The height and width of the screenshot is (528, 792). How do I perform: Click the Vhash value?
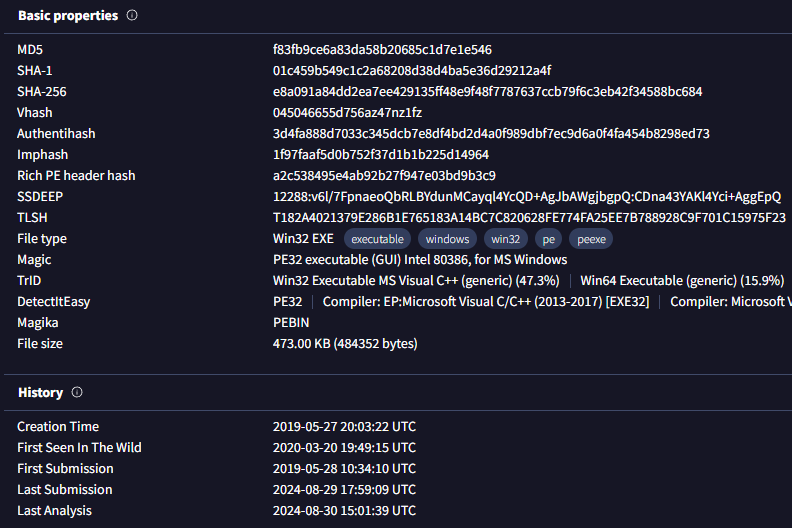pyautogui.click(x=347, y=113)
